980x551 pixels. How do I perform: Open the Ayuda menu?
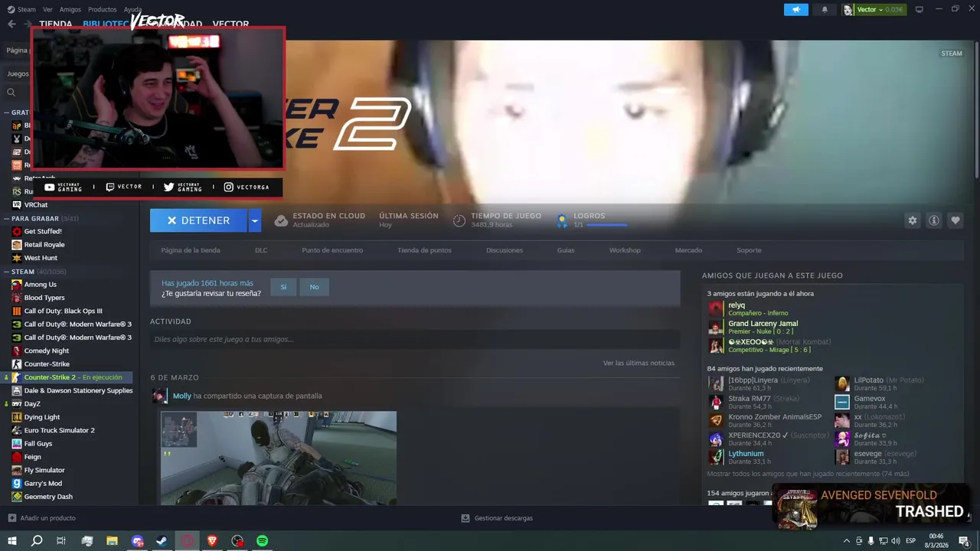(x=132, y=9)
